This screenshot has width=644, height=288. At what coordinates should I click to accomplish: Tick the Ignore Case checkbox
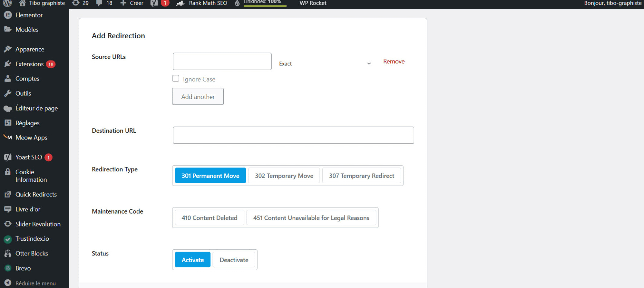(x=176, y=78)
